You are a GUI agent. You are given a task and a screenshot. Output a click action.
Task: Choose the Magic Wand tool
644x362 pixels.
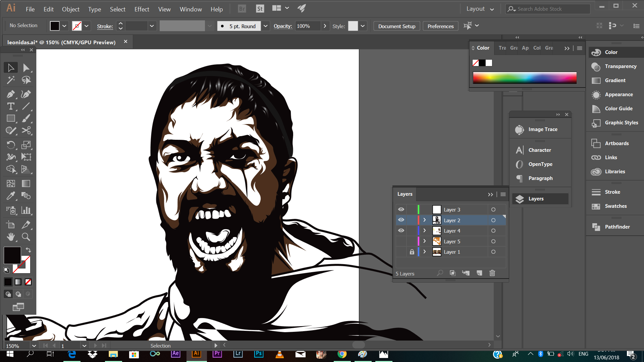click(10, 80)
